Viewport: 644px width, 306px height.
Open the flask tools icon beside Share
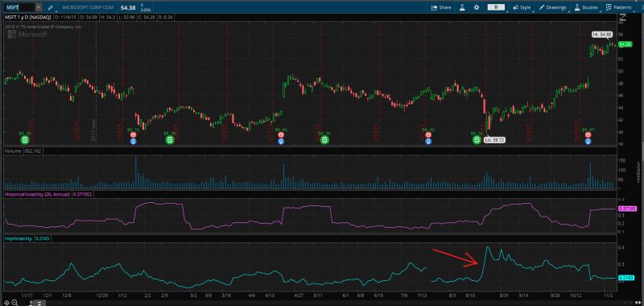[x=462, y=7]
